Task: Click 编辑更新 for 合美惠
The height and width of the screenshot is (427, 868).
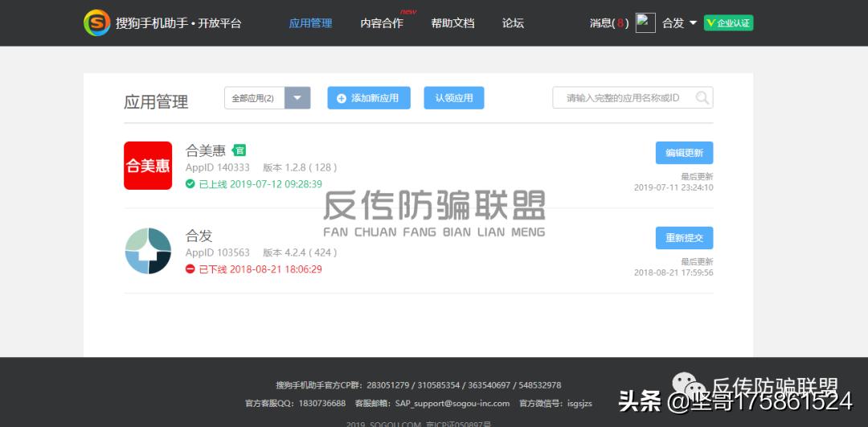Action: (x=684, y=153)
